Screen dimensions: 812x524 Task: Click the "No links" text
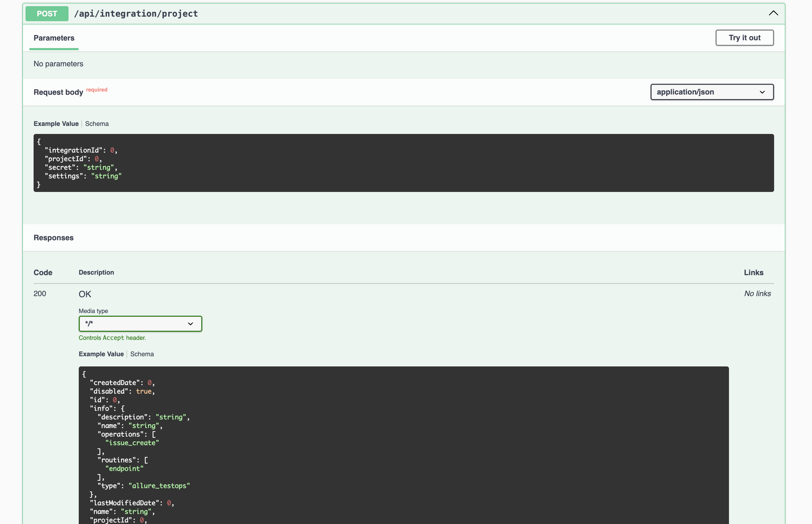click(x=757, y=294)
